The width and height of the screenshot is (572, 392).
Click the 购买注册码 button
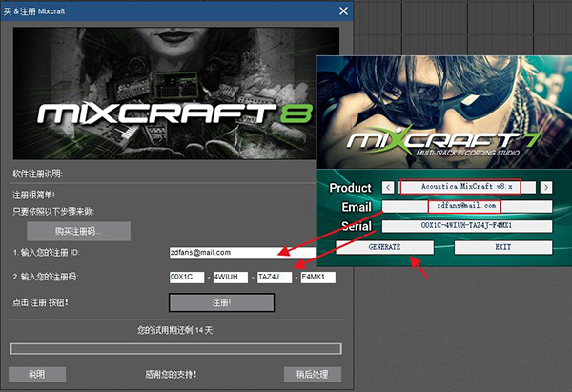pyautogui.click(x=78, y=231)
